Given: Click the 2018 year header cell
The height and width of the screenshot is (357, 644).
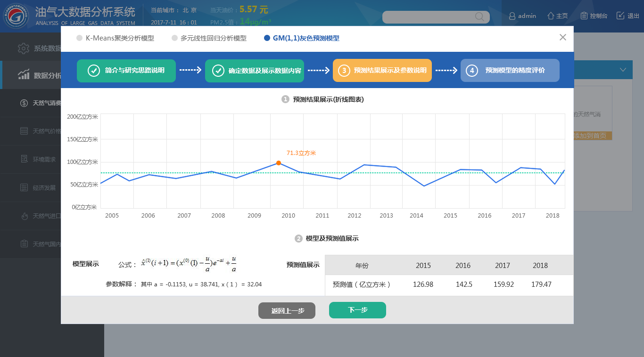Looking at the screenshot, I should tap(540, 266).
